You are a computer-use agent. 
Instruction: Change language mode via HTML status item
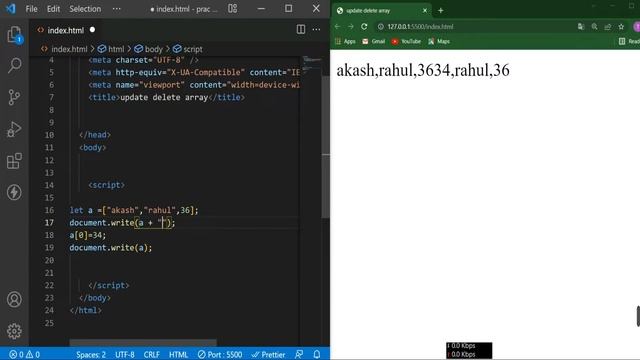[x=178, y=354]
